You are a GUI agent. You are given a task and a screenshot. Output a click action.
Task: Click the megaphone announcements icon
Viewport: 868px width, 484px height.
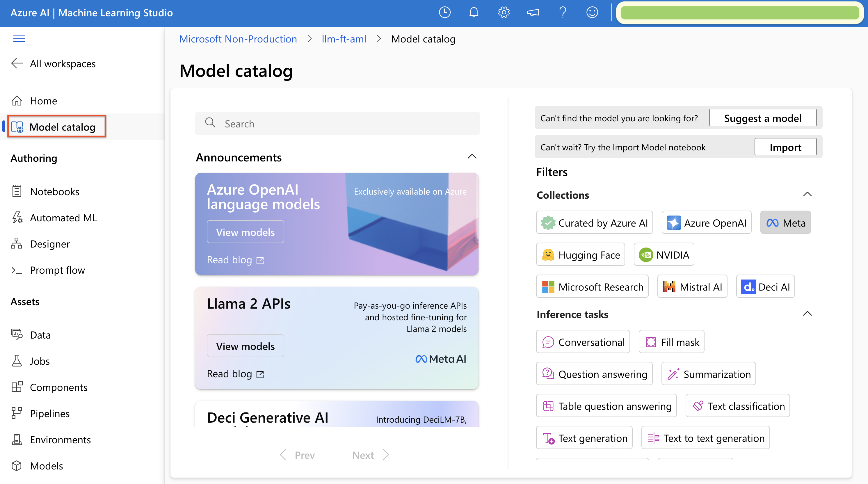tap(533, 13)
